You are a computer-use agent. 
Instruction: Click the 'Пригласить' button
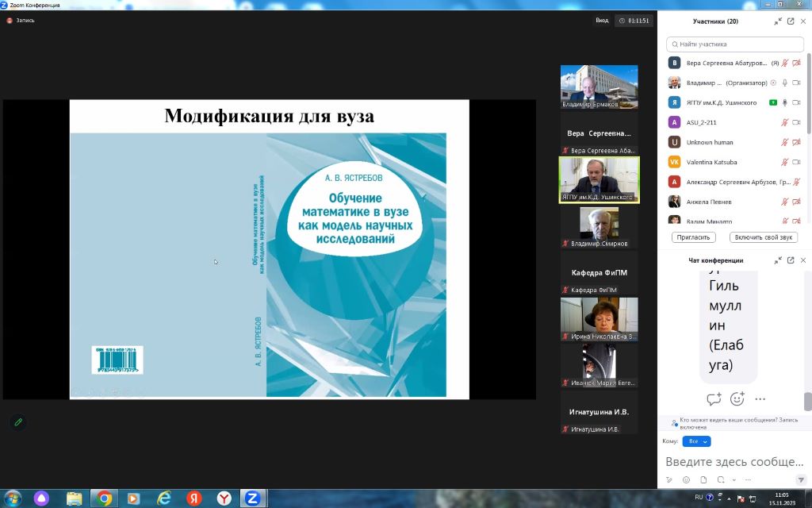click(693, 237)
